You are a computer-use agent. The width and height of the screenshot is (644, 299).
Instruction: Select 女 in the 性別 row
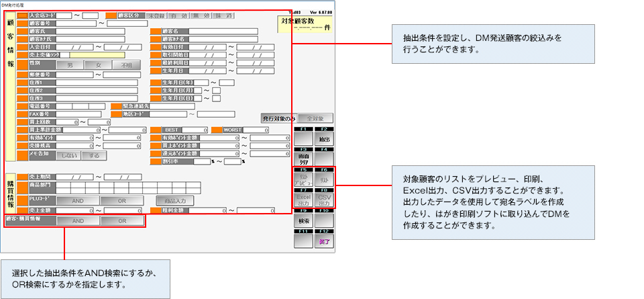click(x=98, y=65)
